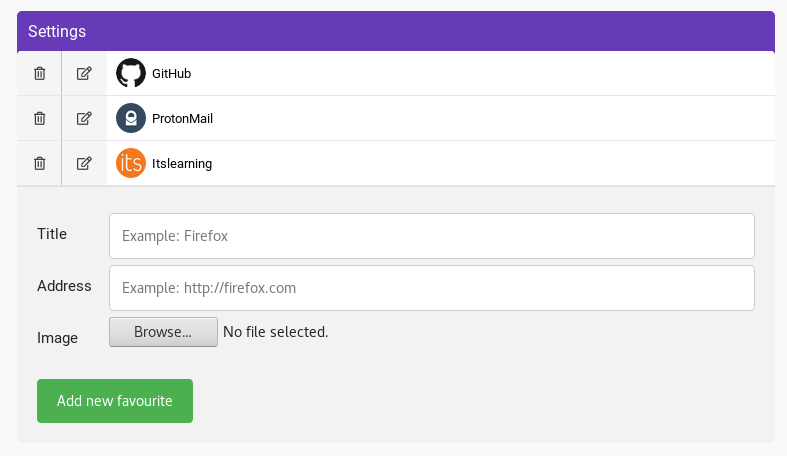Focus the Title input field
The image size is (787, 456).
431,236
